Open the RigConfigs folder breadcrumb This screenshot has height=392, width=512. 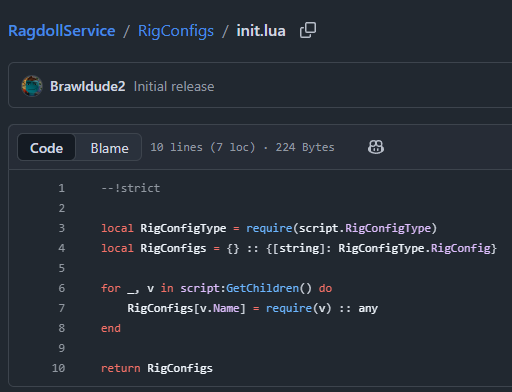176,31
